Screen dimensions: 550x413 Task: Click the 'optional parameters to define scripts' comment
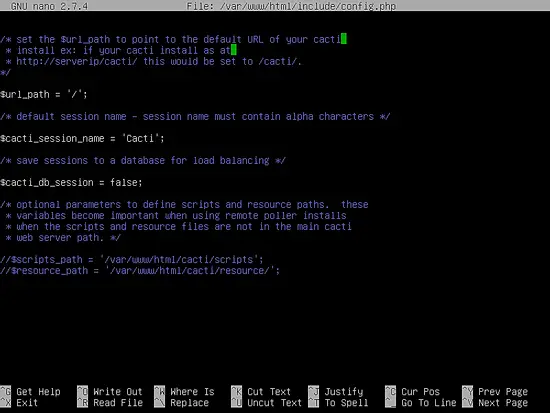184,204
